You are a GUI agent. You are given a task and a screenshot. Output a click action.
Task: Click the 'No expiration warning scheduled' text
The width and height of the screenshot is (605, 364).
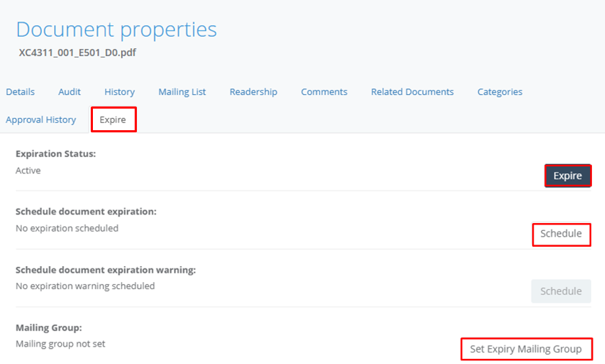tap(85, 286)
